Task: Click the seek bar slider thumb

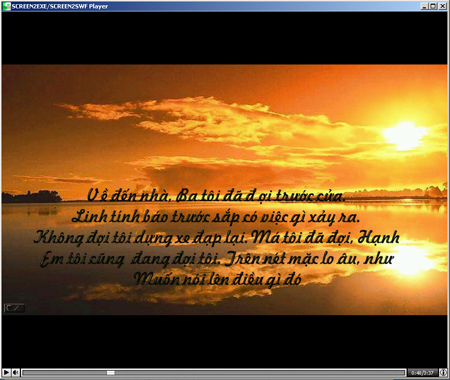Action: [111, 373]
